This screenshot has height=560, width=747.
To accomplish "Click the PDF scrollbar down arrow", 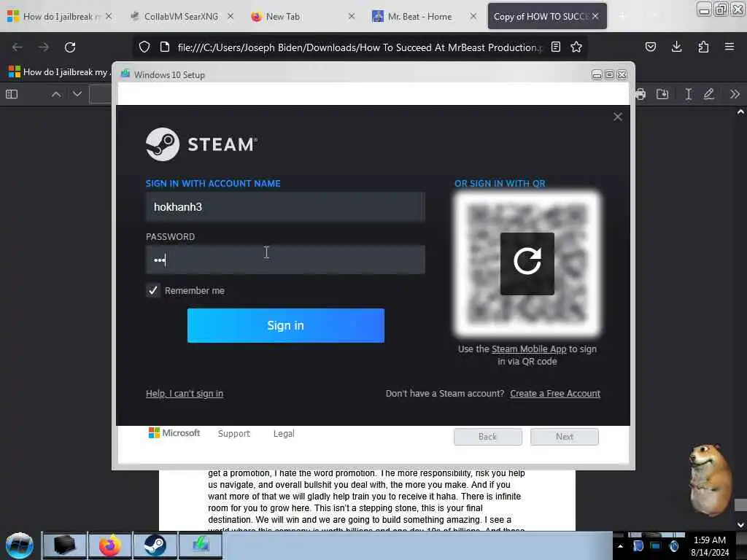I will [740, 525].
